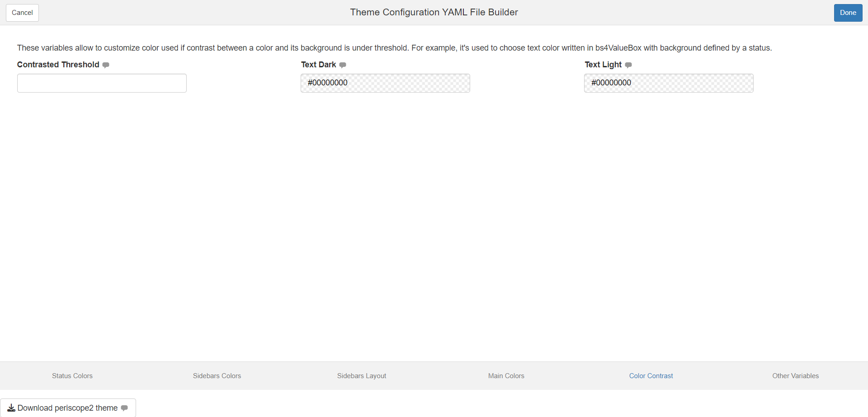Click comment icon beside Download periscope2 theme
Screen dimensions: 868x417
coord(124,408)
